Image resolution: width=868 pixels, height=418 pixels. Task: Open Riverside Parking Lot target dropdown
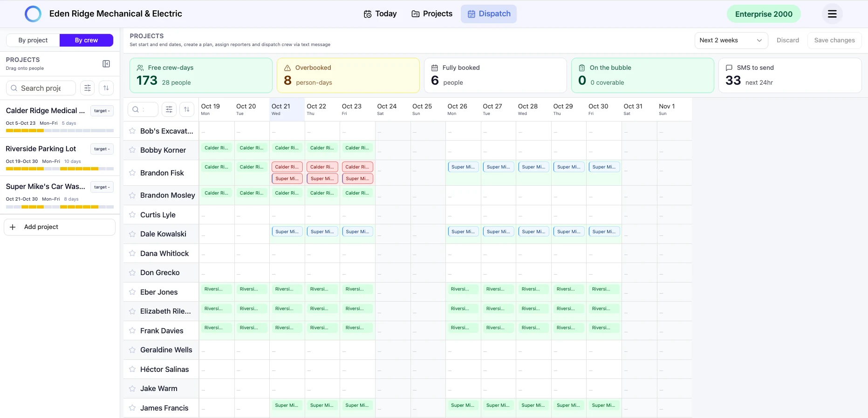click(102, 149)
